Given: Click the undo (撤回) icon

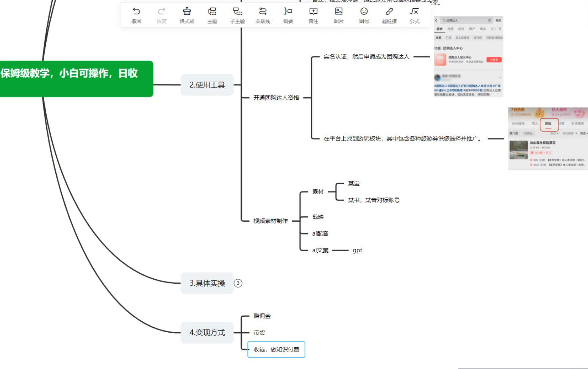Looking at the screenshot, I should [x=136, y=12].
